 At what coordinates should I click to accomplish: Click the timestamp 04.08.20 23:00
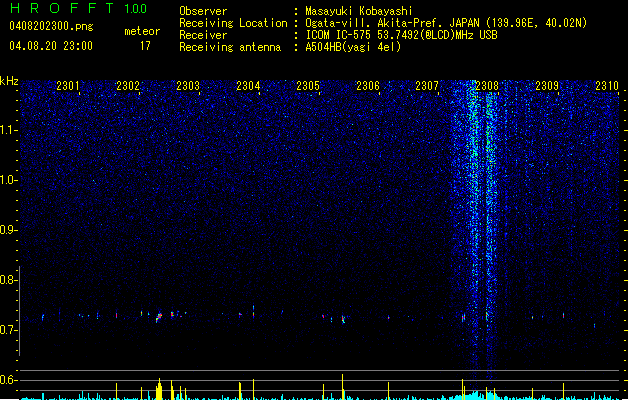click(x=51, y=46)
